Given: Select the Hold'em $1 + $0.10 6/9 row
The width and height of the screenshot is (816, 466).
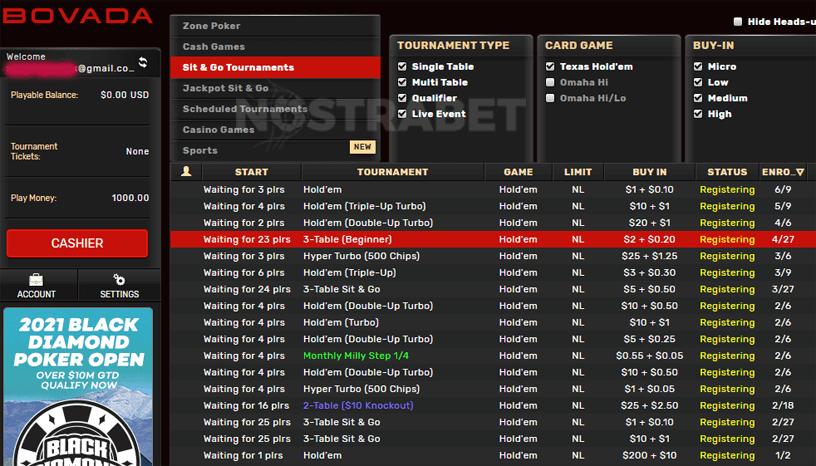Looking at the screenshot, I should pos(493,190).
